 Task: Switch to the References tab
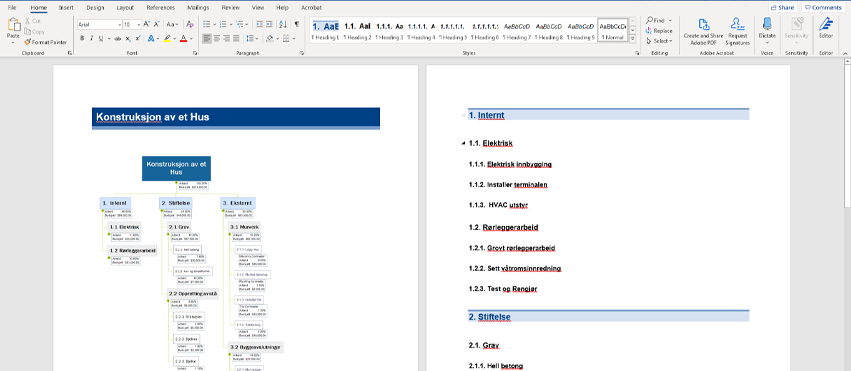161,8
